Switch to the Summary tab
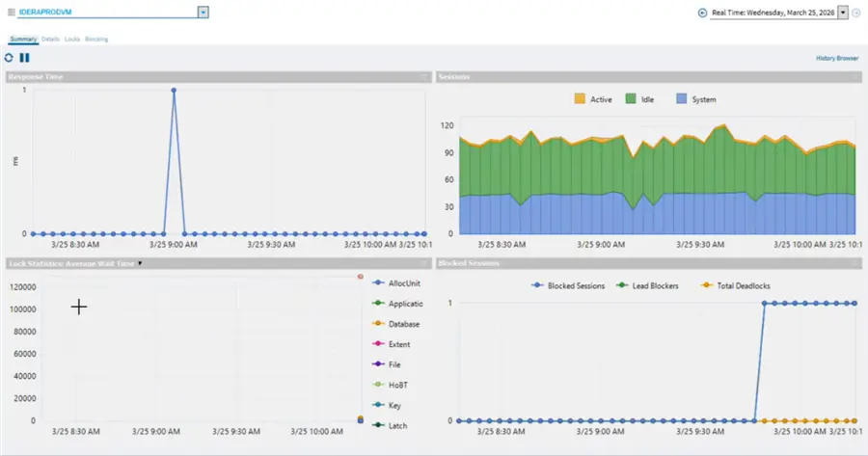This screenshot has height=456, width=868. point(23,40)
